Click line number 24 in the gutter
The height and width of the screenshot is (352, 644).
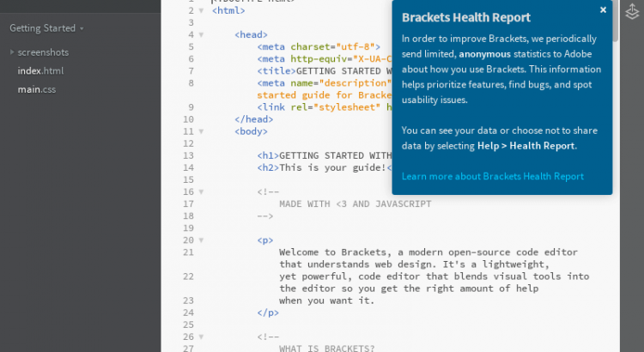(188, 313)
